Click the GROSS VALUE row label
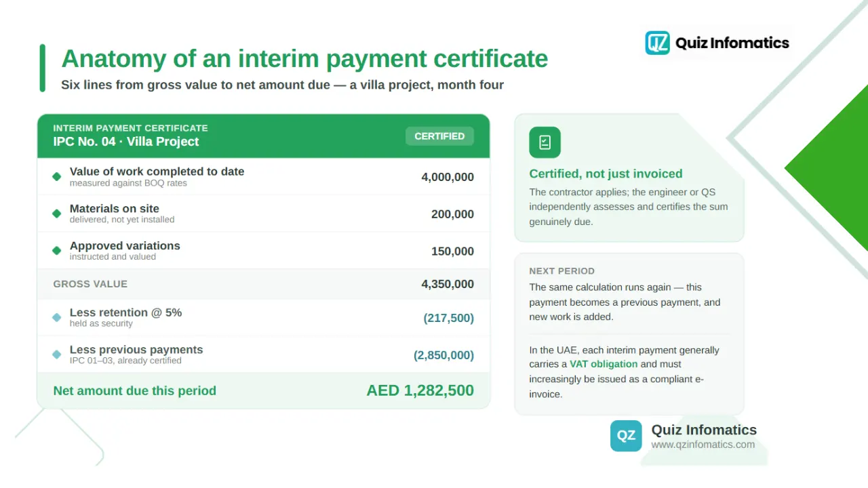Image resolution: width=868 pixels, height=488 pixels. click(90, 284)
